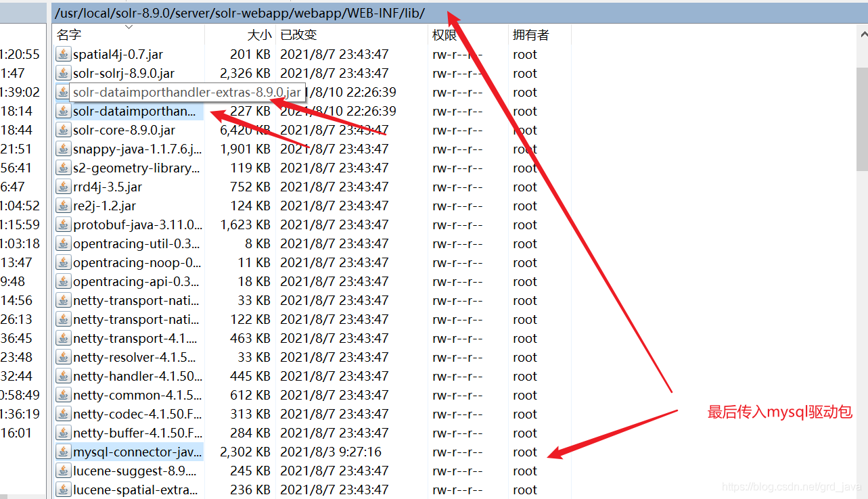Select the file icon of solr-core-8.9.0.jar
The height and width of the screenshot is (499, 868).
coord(64,130)
